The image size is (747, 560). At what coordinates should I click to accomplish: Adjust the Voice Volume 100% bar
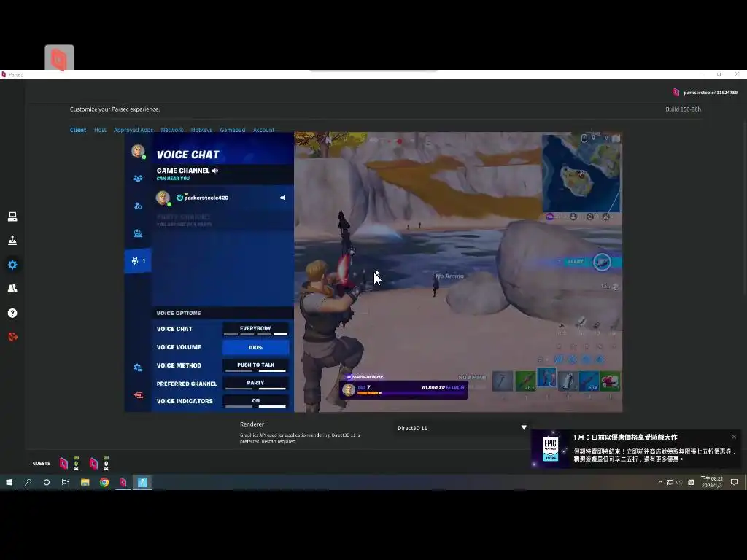coord(255,348)
